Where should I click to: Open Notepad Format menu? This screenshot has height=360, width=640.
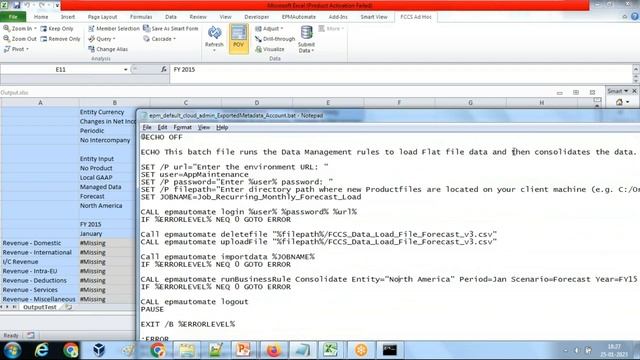coord(182,127)
